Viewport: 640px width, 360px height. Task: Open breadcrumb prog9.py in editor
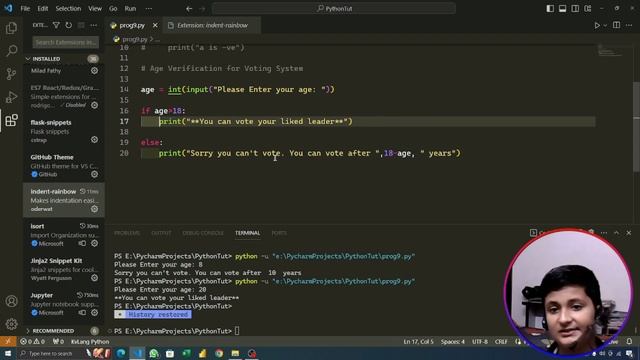[135, 39]
